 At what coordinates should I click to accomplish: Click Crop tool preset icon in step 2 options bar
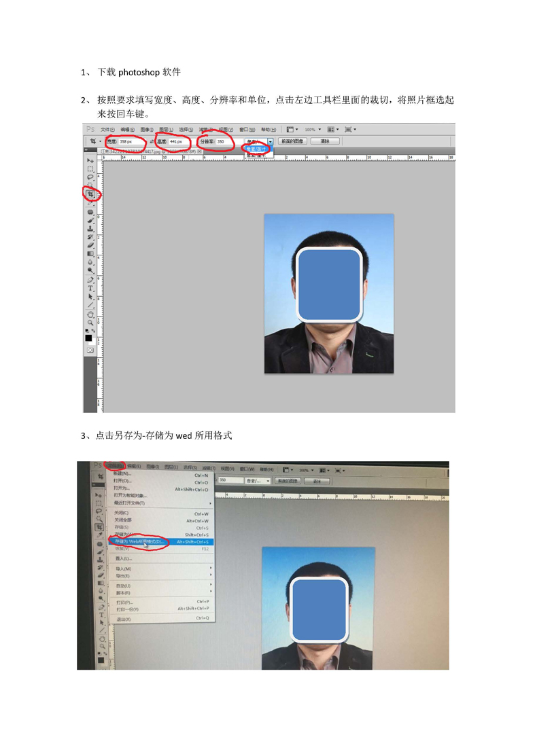point(94,141)
